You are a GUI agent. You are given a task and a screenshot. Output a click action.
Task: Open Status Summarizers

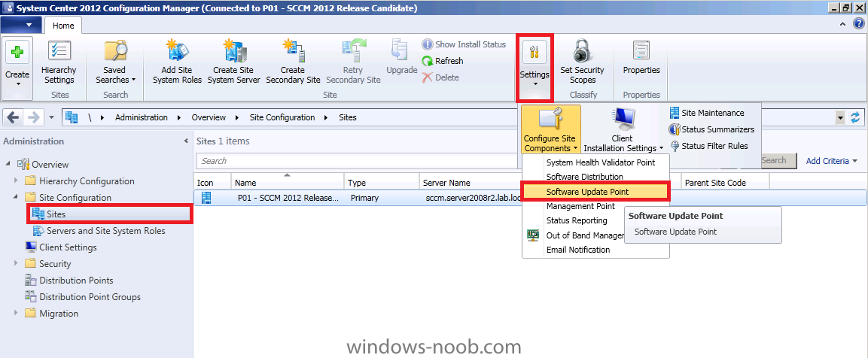[x=712, y=129]
